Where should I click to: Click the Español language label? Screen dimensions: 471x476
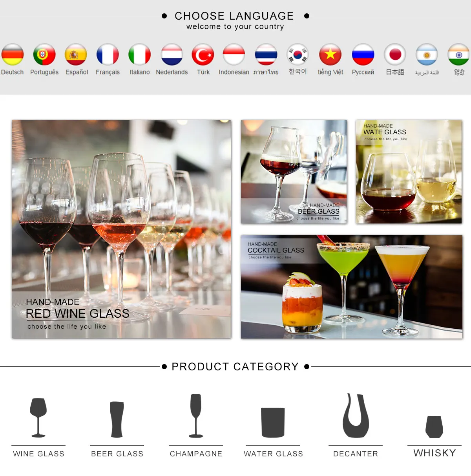[x=77, y=72]
